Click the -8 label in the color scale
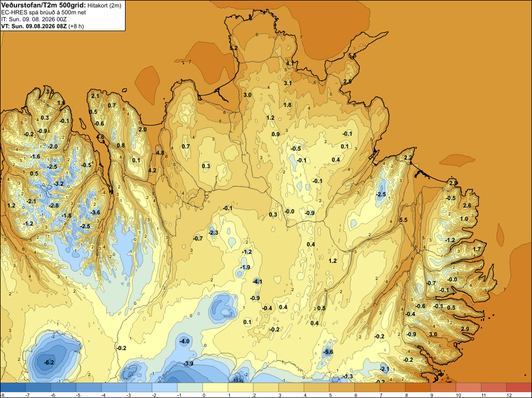 (2, 395)
